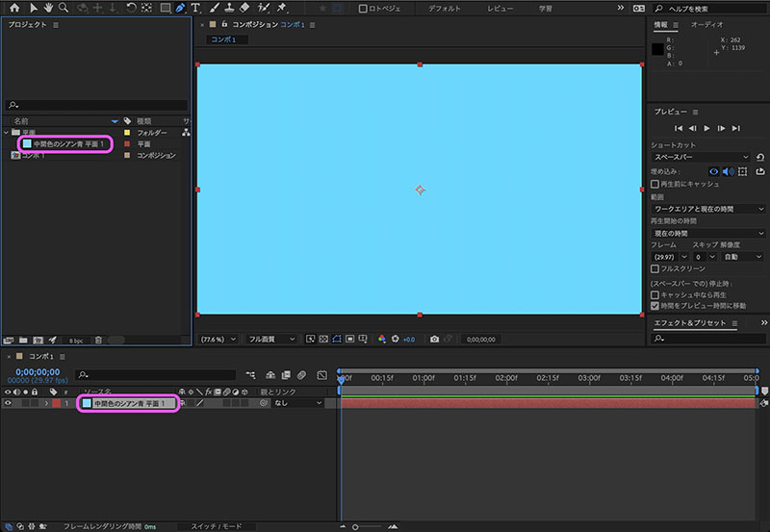Select the Eraser tool
Screen dimensions: 770x532
244,8
